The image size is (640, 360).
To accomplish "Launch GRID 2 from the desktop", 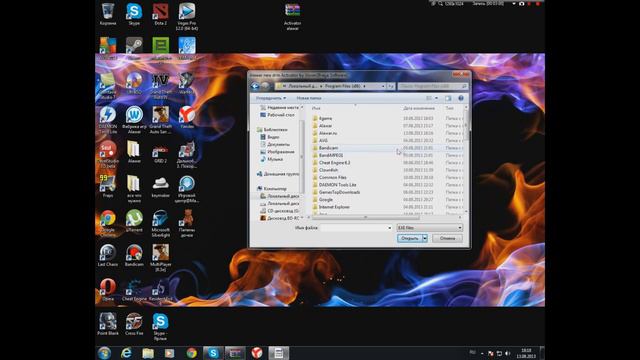I will point(160,152).
